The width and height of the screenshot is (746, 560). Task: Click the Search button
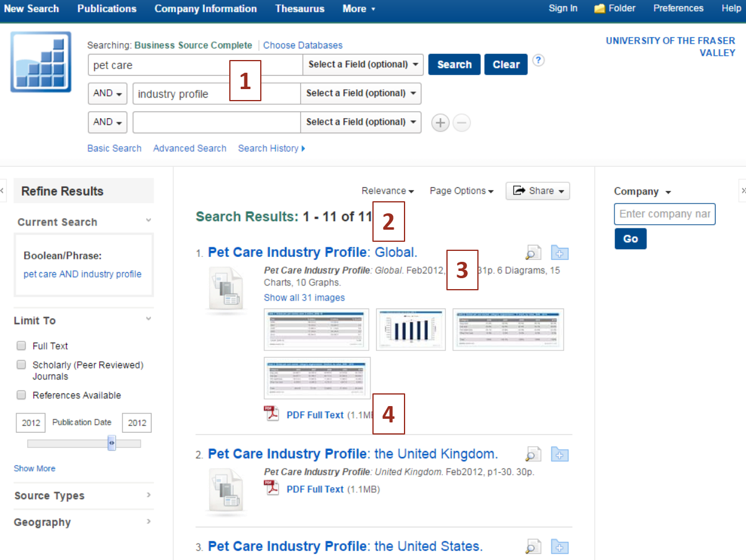pos(454,64)
